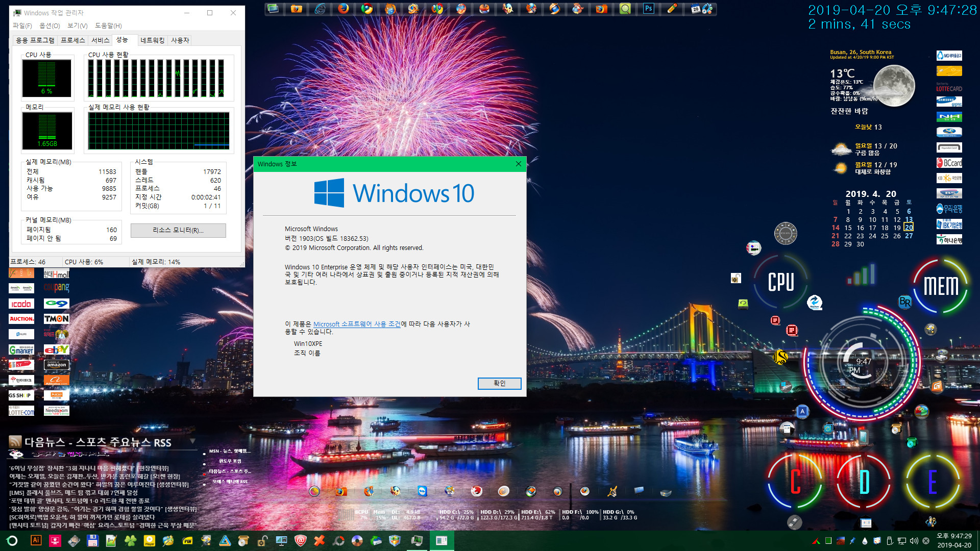980x551 pixels.
Task: Click the red X taskbar icon
Action: click(x=320, y=540)
